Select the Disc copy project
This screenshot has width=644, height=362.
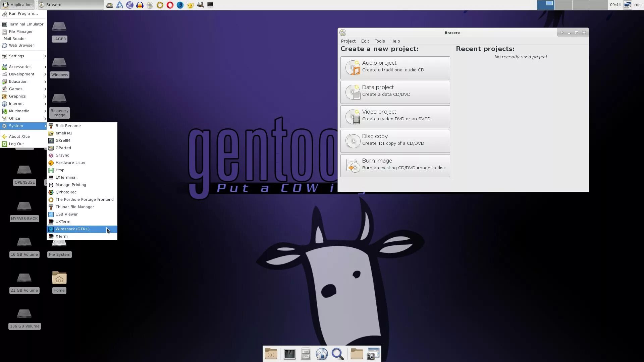(395, 141)
